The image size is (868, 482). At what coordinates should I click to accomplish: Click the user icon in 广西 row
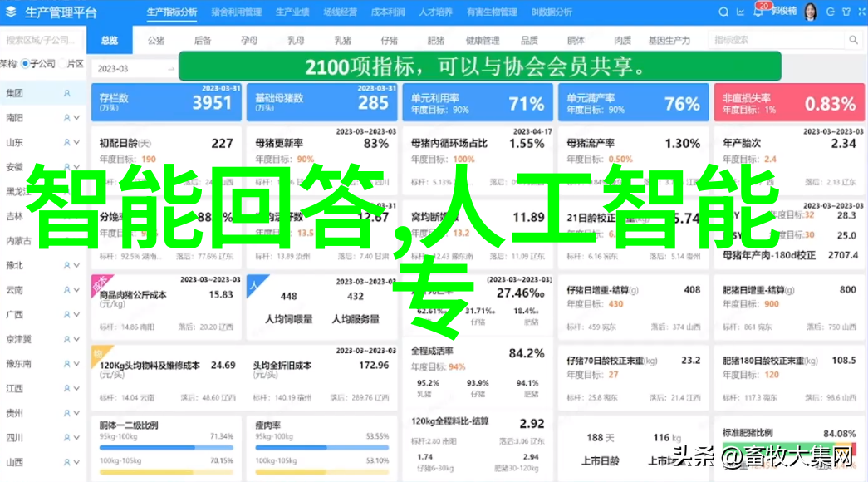[x=67, y=315]
